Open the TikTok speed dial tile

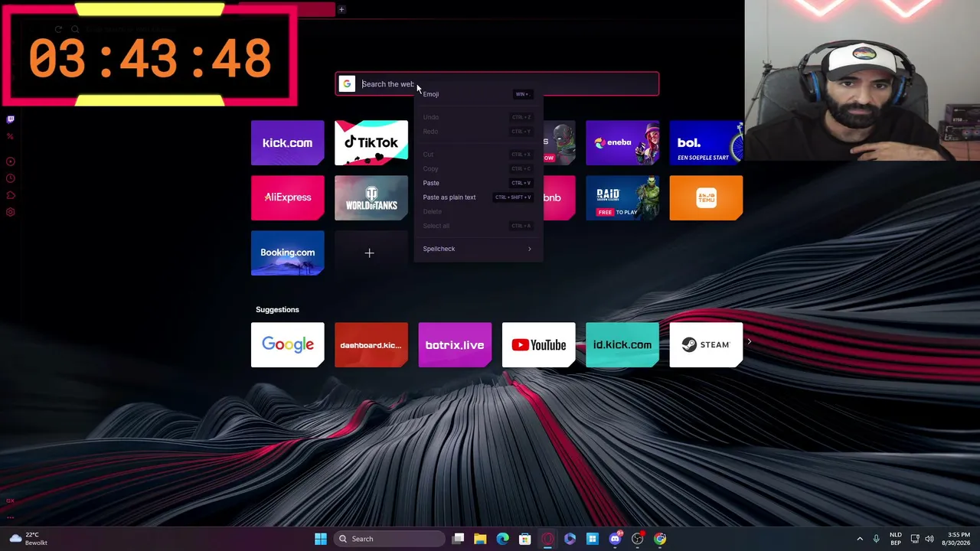click(371, 143)
